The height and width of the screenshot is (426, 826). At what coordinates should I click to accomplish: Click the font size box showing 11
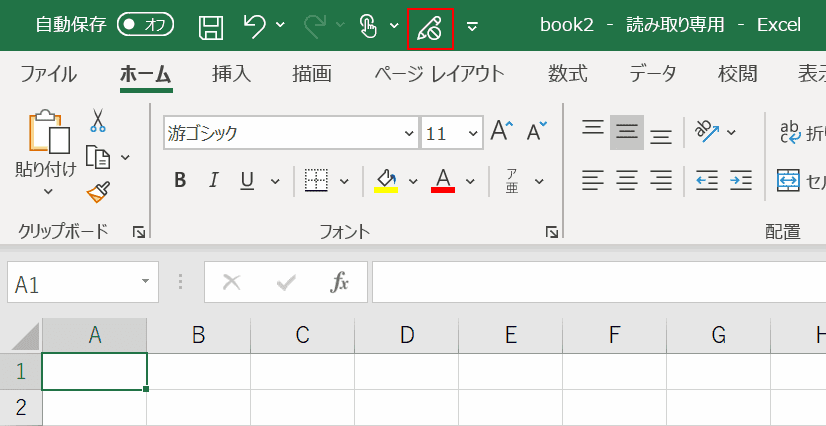444,133
